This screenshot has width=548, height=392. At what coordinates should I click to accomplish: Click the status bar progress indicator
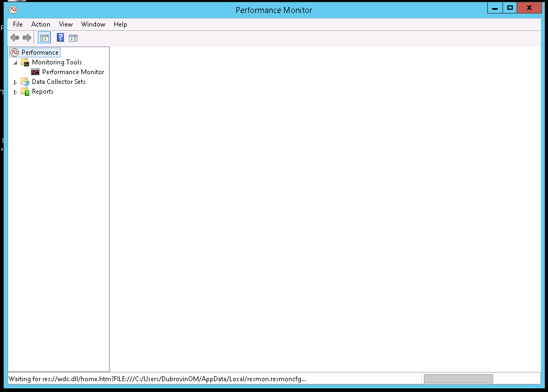(458, 379)
